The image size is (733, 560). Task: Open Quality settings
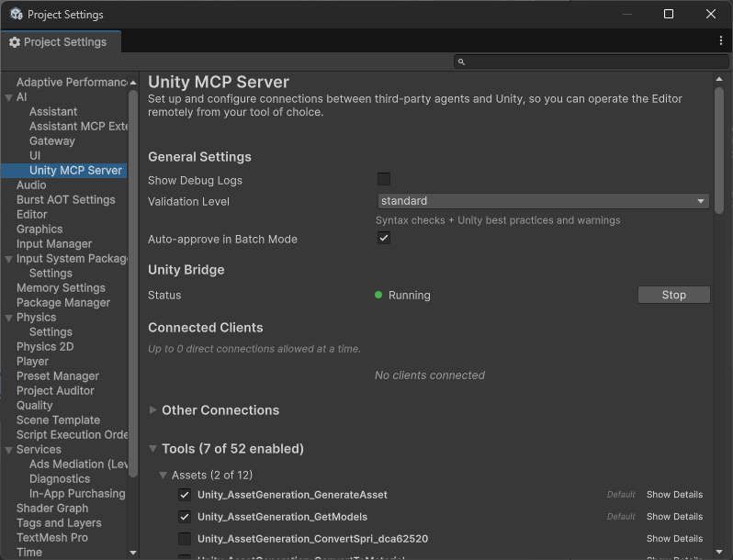(x=35, y=406)
